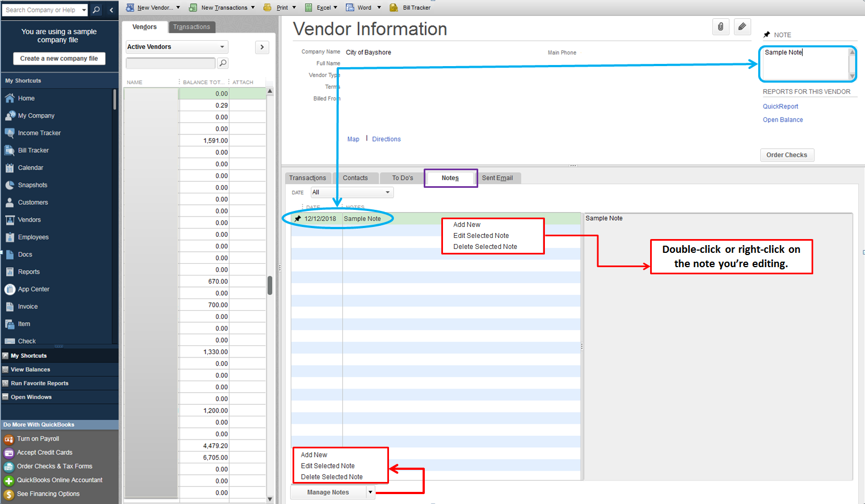This screenshot has width=865, height=504.
Task: Click the search magnifier in the top bar
Action: coord(96,10)
